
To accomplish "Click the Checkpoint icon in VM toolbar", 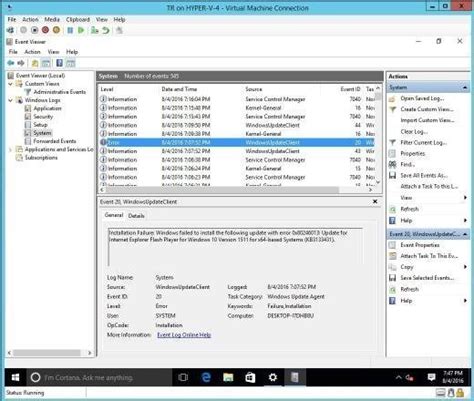I will pos(95,30).
